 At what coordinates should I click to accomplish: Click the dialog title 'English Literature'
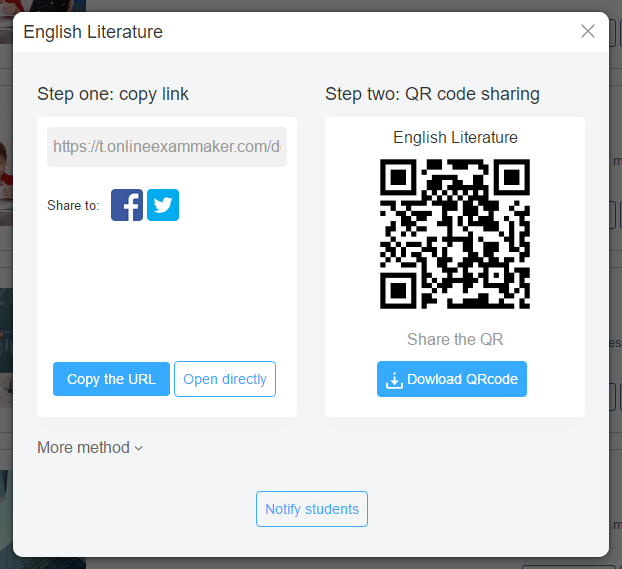coord(93,32)
